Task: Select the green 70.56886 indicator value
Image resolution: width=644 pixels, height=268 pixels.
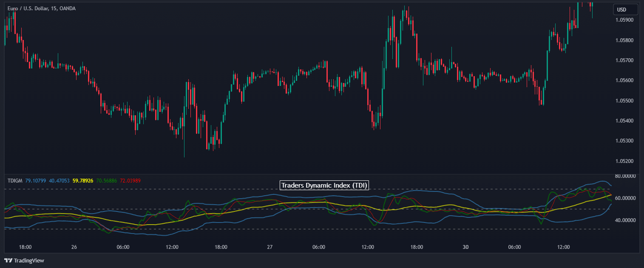Action: coord(107,180)
